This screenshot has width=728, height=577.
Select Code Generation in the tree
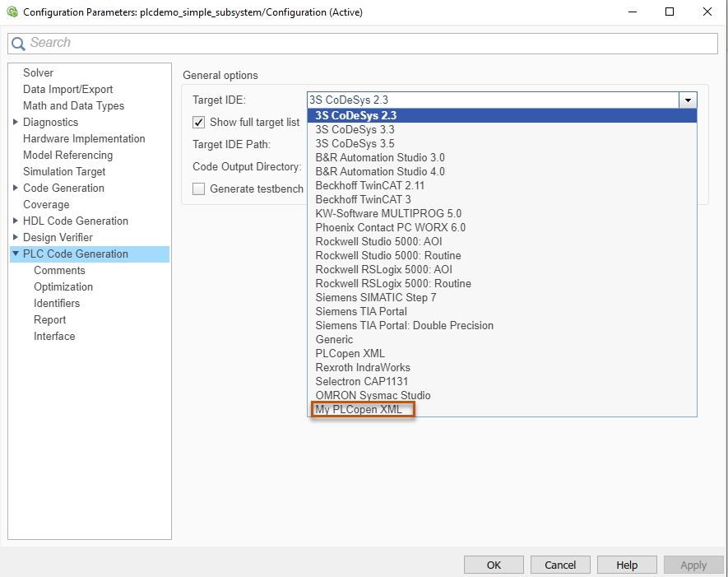coord(63,188)
